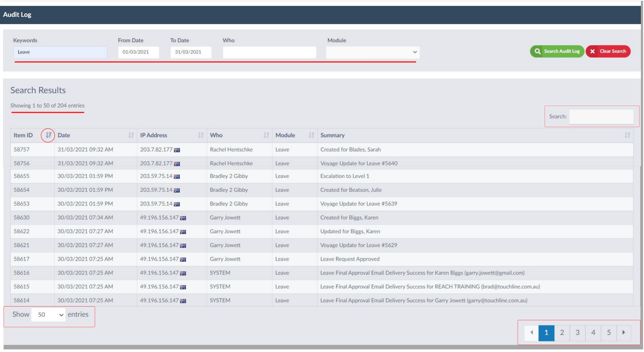Click the Item ID sort icon
The height and width of the screenshot is (352, 644).
pyautogui.click(x=48, y=135)
